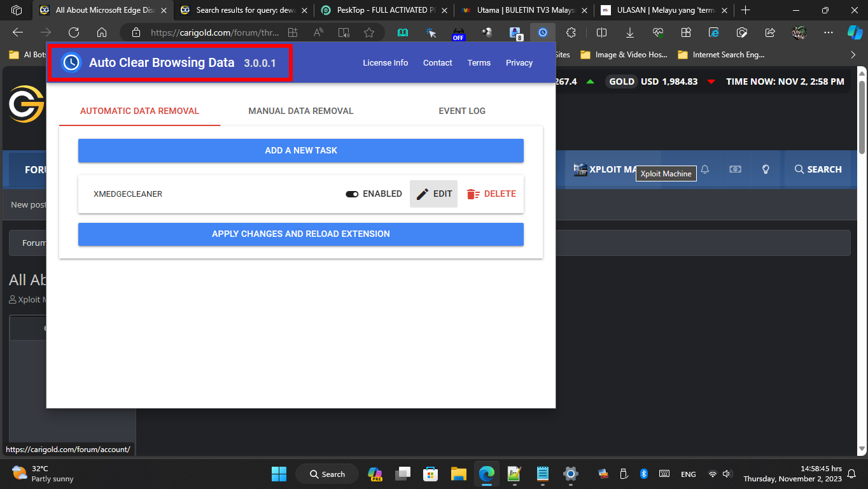
Task: Open Image & Video Hos... favorites folder
Action: coord(623,55)
